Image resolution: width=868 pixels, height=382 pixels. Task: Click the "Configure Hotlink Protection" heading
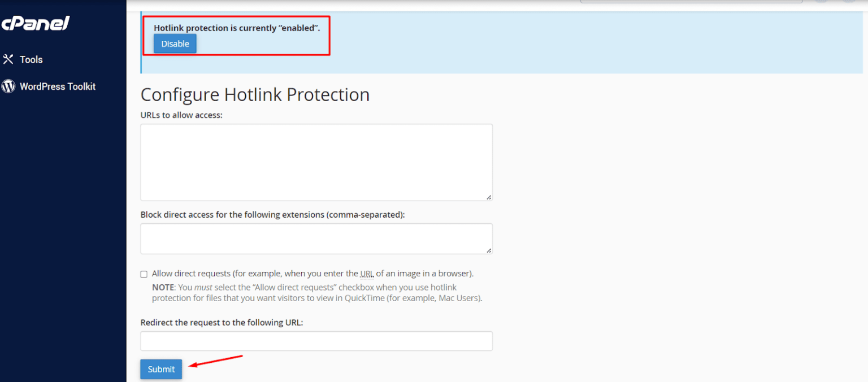coord(255,94)
